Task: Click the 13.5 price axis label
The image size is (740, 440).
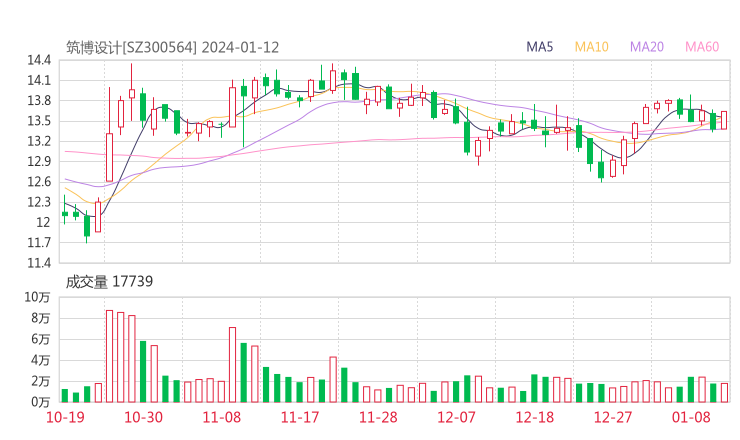Action: point(39,121)
